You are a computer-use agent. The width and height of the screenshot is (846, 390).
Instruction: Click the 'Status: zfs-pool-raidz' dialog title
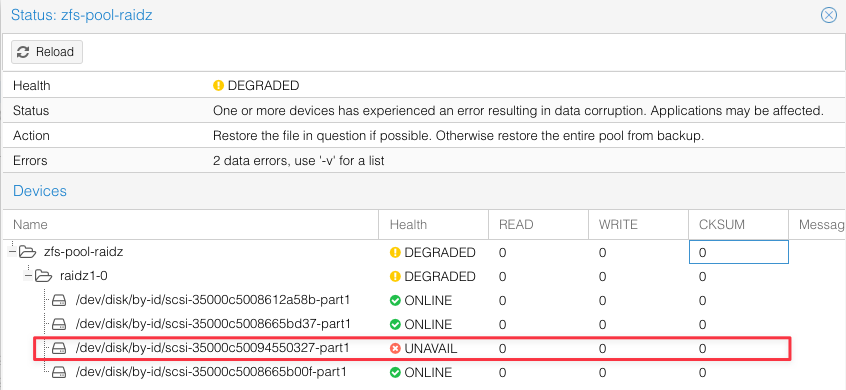pos(81,15)
